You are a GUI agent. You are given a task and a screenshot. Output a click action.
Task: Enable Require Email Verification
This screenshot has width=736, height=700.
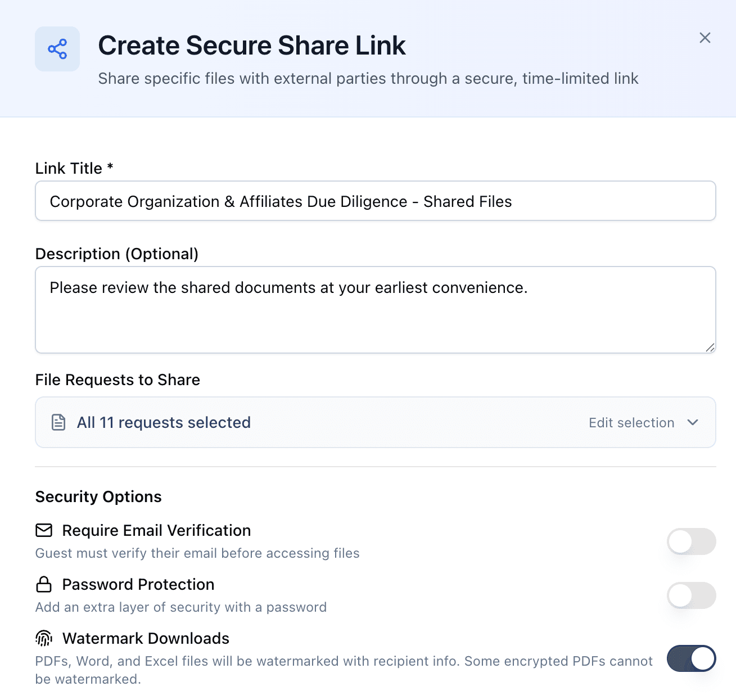click(x=691, y=541)
